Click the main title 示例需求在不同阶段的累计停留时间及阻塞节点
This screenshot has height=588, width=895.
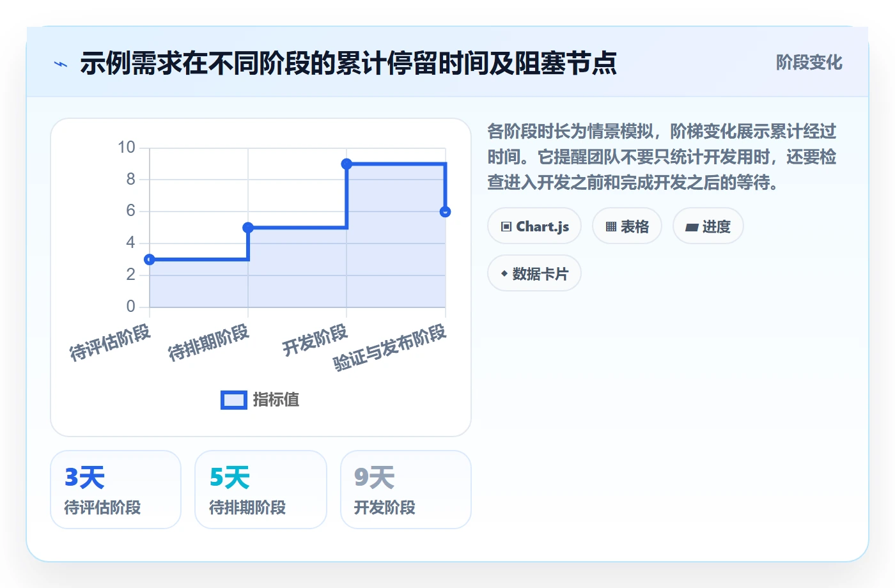point(348,63)
